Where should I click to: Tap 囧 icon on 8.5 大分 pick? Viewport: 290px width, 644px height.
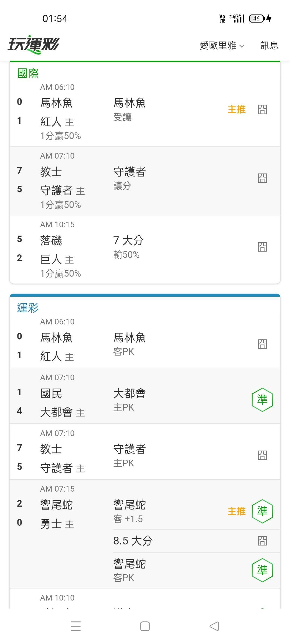(262, 541)
